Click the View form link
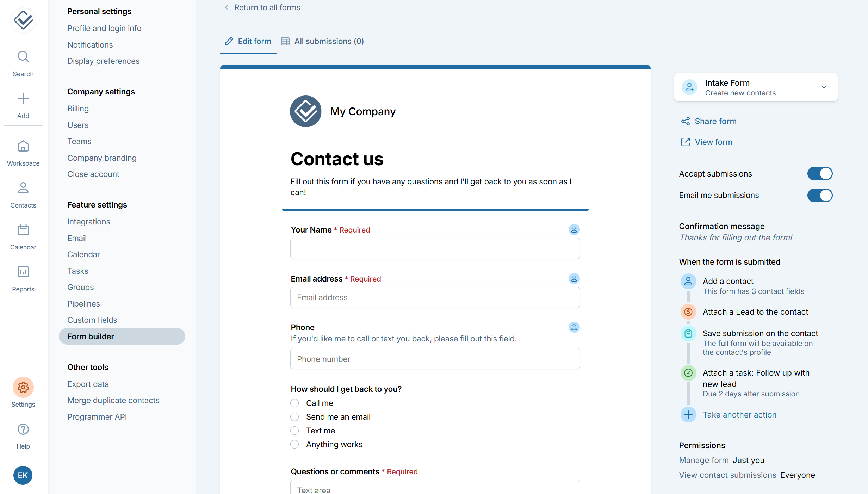868x494 pixels. tap(713, 142)
